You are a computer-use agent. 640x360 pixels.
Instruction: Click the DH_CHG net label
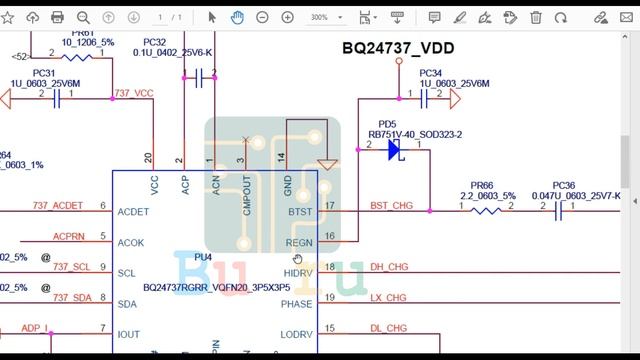pos(389,267)
